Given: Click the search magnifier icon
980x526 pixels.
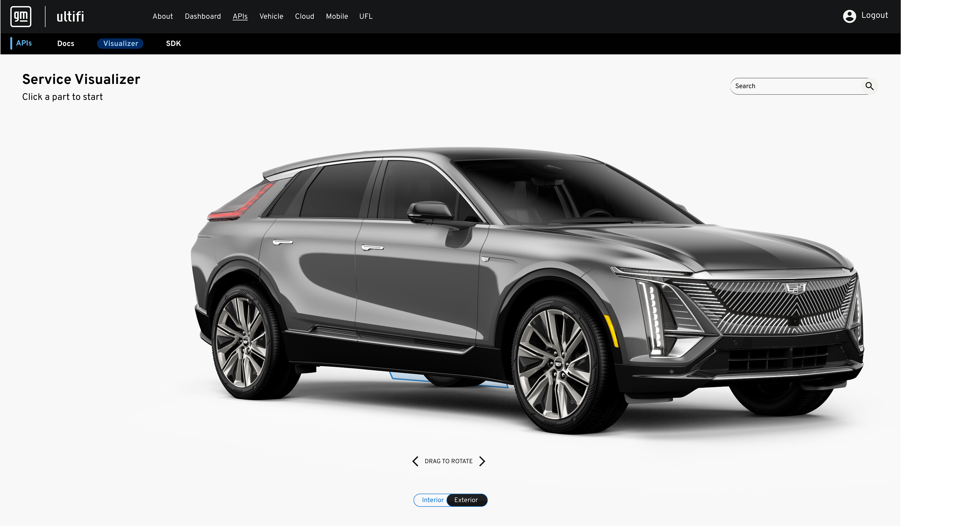Looking at the screenshot, I should [869, 86].
